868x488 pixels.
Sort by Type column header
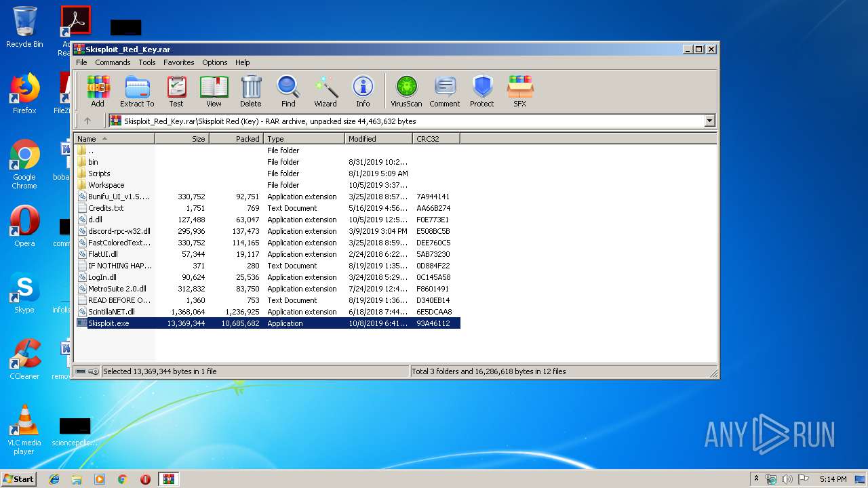304,139
